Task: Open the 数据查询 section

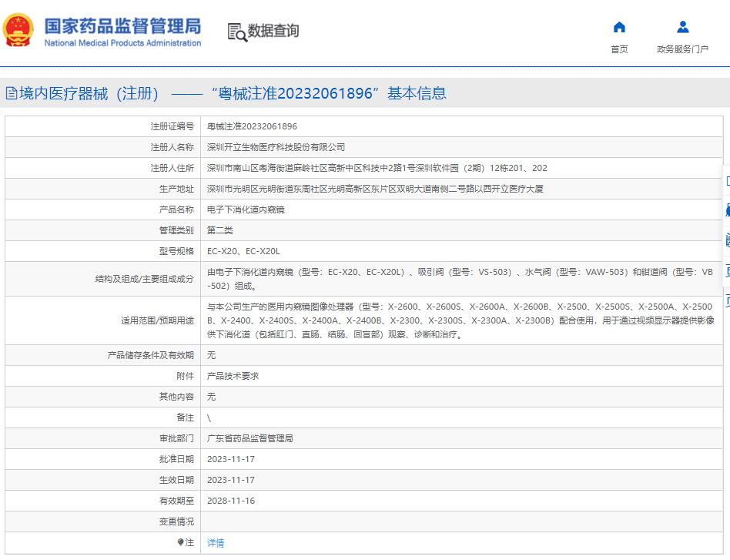Action: 273,31
